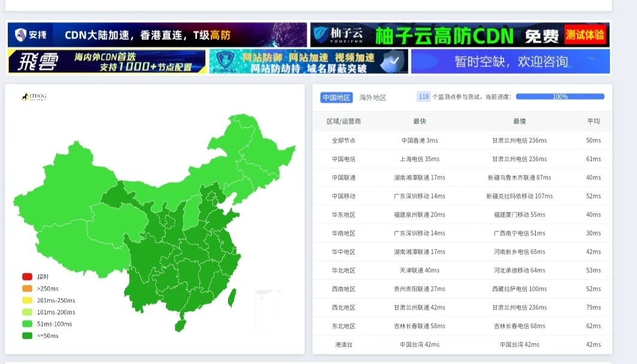The width and height of the screenshot is (637, 364).
Task: Open the 网站防御 网站加速 banner ad
Action: click(x=309, y=61)
